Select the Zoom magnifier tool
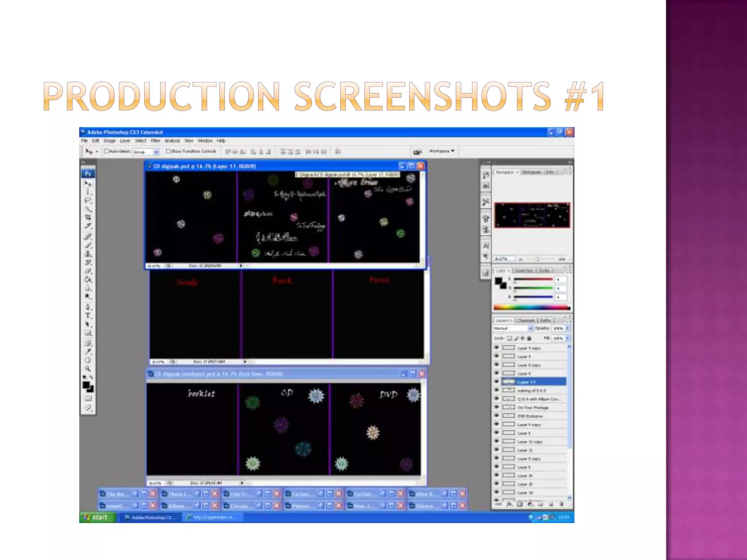The width and height of the screenshot is (747, 560). click(x=88, y=369)
